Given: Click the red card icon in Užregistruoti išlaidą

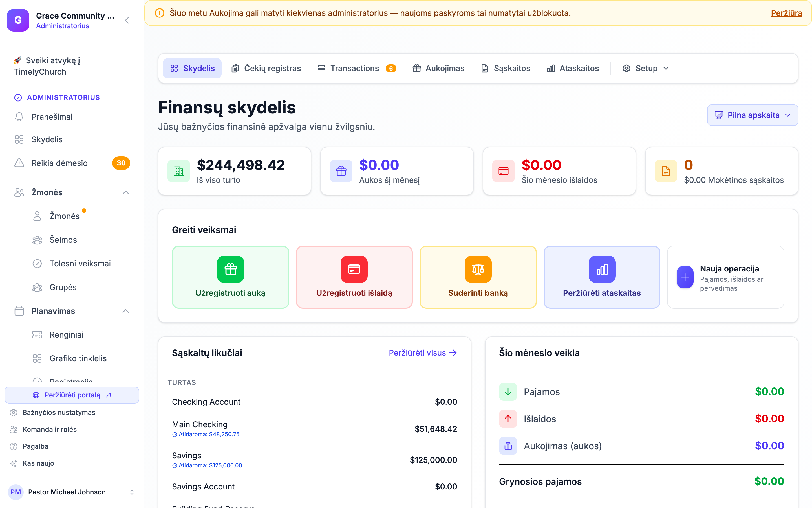Looking at the screenshot, I should click(354, 269).
